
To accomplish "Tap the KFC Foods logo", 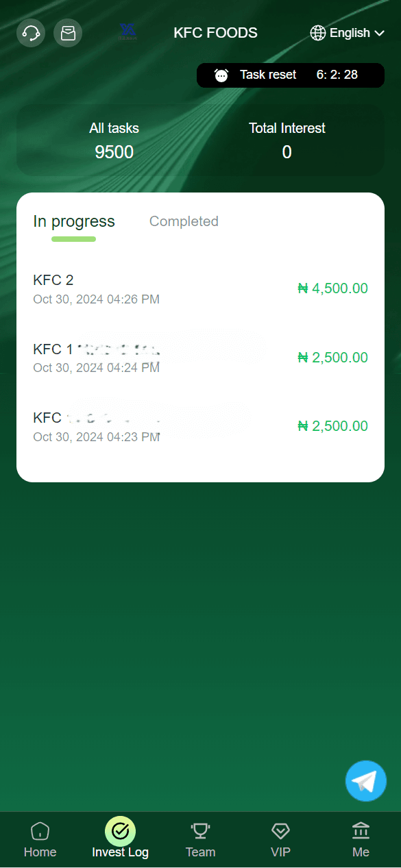I will click(x=128, y=32).
